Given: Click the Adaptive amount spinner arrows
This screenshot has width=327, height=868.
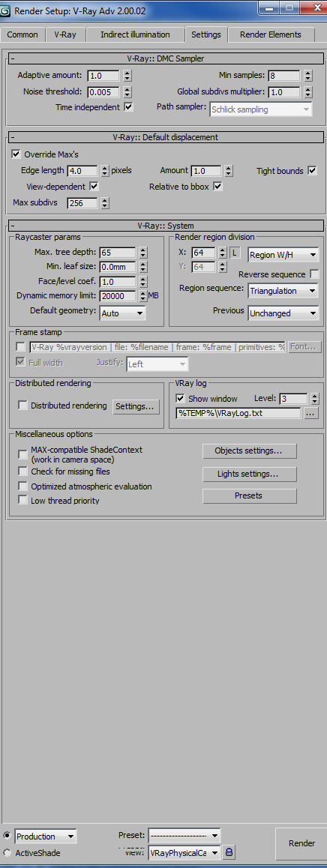Looking at the screenshot, I should coord(127,76).
